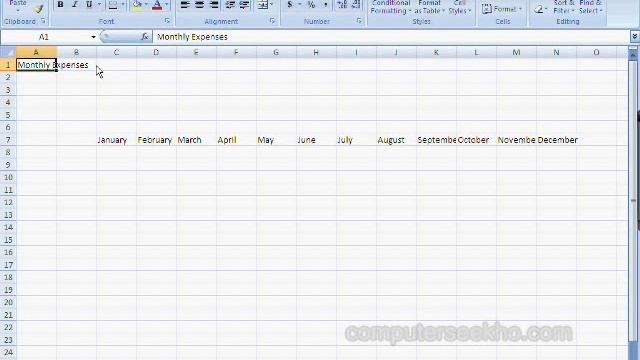This screenshot has height=360, width=640.
Task: Click formula bar showing Monthly Expenses
Action: 392,37
